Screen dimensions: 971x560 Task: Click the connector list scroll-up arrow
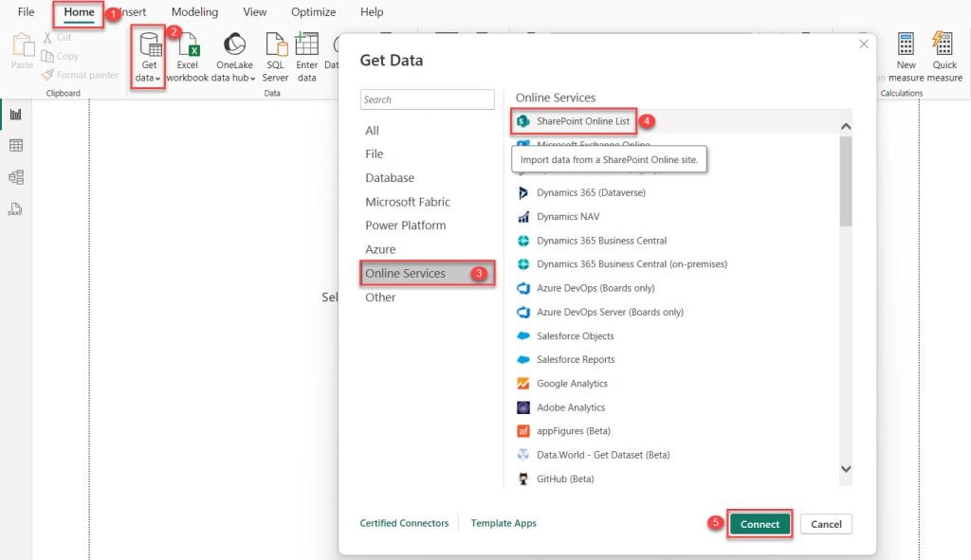pos(846,126)
